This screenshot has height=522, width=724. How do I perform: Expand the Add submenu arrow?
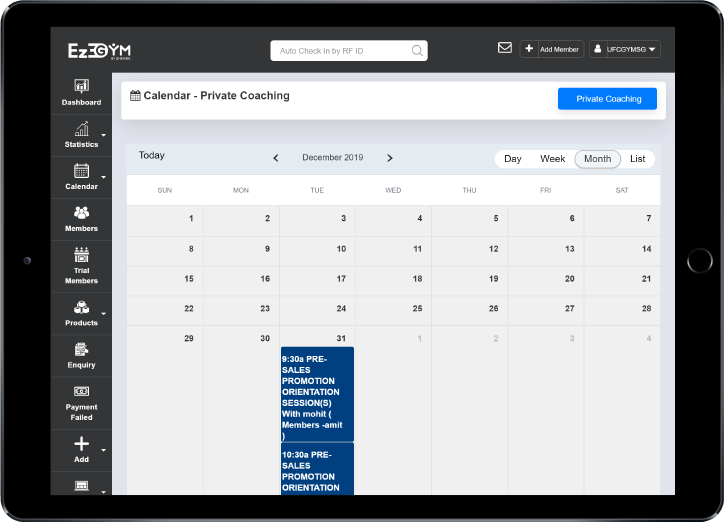[x=103, y=450]
